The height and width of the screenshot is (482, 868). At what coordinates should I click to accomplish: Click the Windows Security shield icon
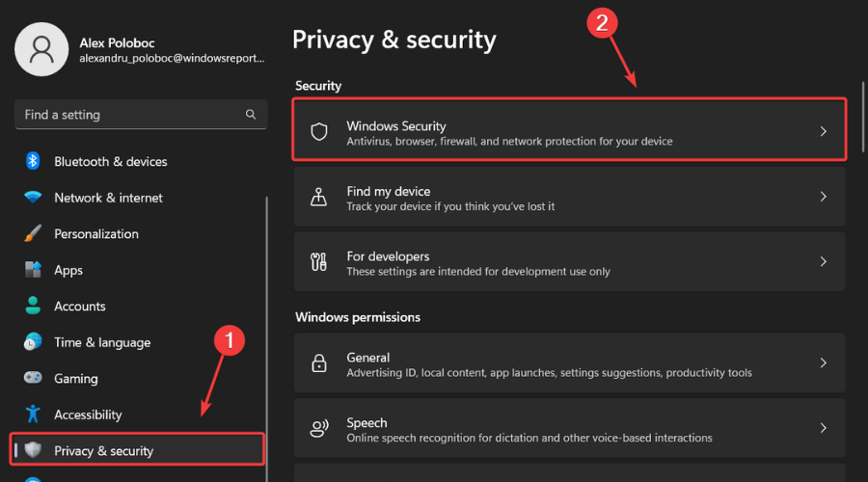(319, 132)
